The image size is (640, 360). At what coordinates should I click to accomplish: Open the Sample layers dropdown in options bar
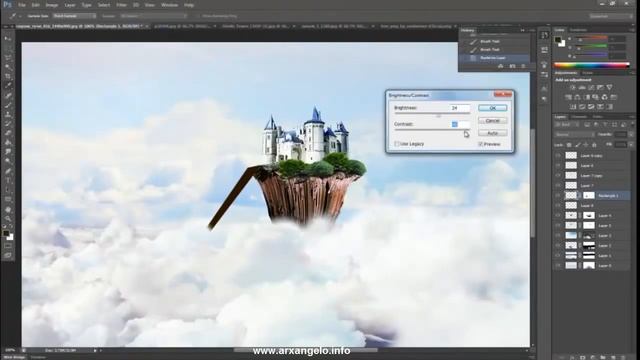point(153,16)
